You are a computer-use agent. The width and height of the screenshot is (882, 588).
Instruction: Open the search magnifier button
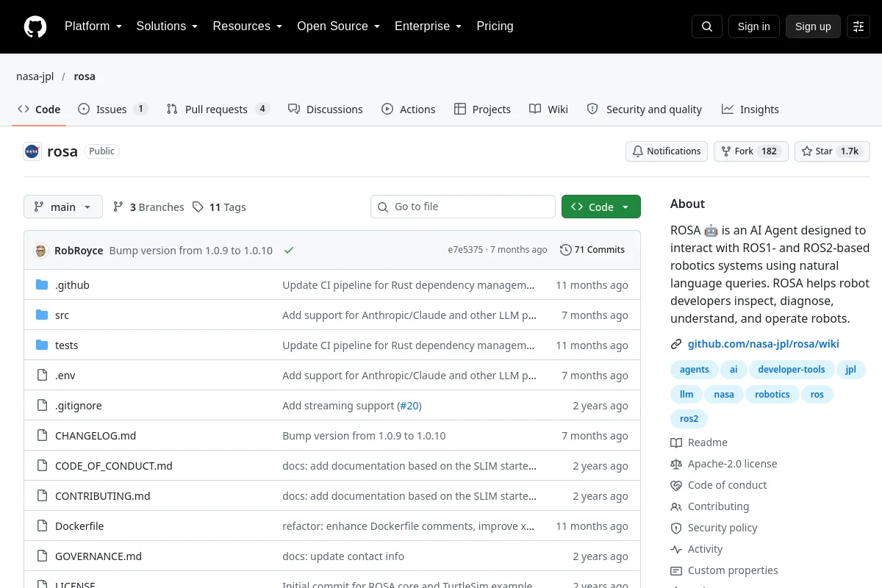point(707,26)
